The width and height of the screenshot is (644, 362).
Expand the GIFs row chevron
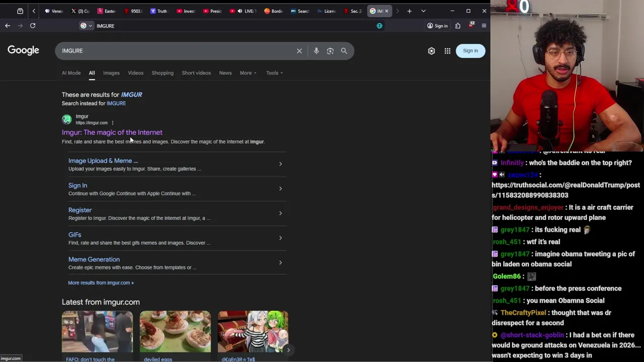point(280,238)
